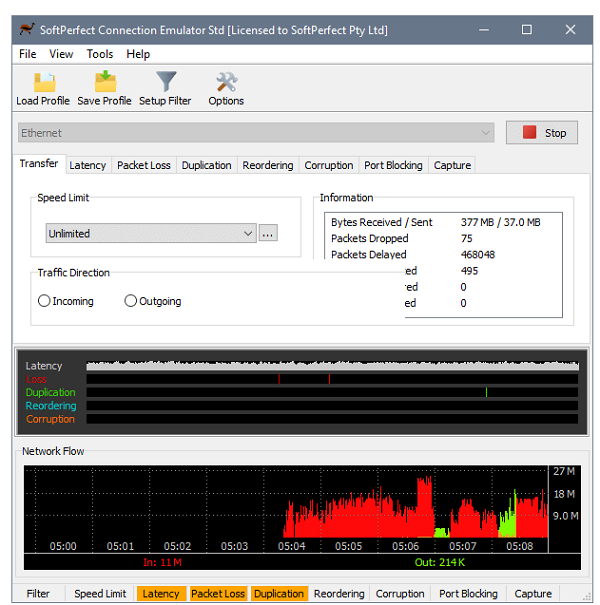Click the Corruption graph strip
Screen dimensions: 600x605
(x=332, y=419)
